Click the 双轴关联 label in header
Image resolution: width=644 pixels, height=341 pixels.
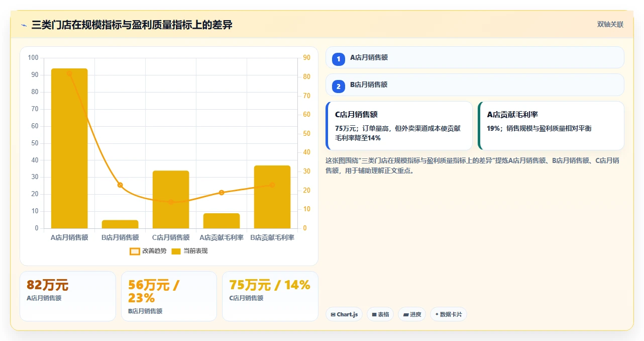pyautogui.click(x=610, y=24)
